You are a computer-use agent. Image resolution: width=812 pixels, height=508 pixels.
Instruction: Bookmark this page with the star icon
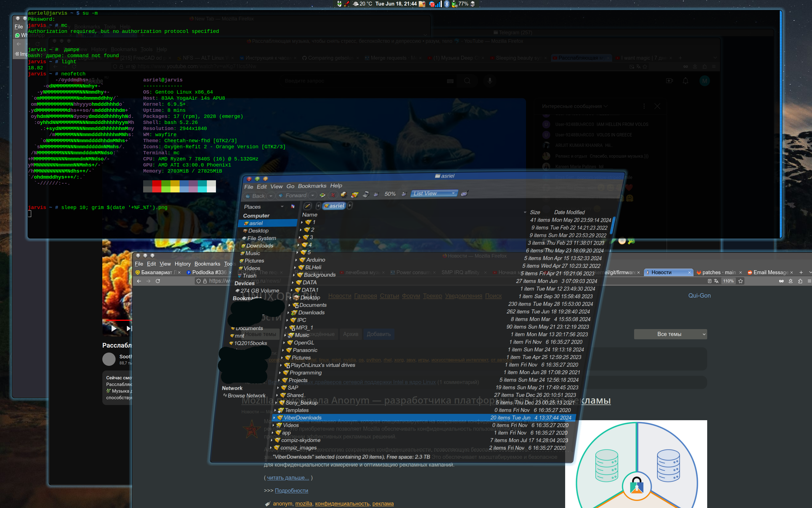(x=741, y=281)
